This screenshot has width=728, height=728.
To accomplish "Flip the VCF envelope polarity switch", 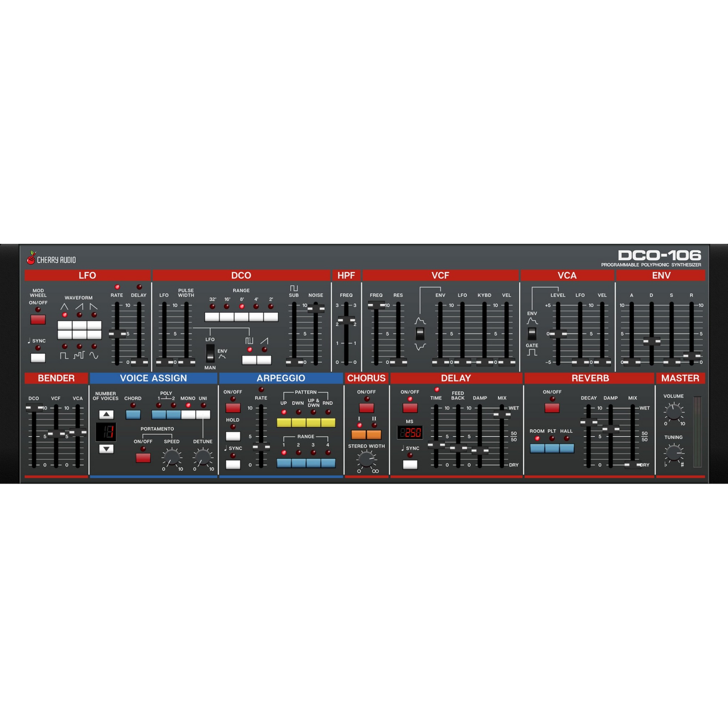I will pyautogui.click(x=420, y=333).
